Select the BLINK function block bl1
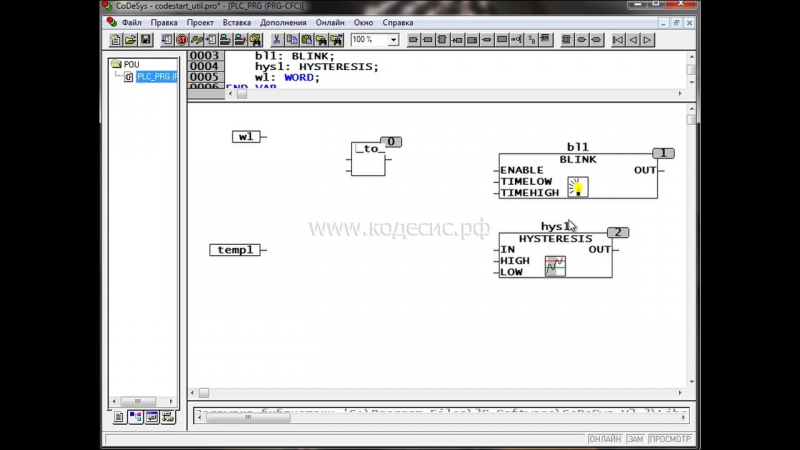Screen dimensions: 800x450 click(577, 160)
